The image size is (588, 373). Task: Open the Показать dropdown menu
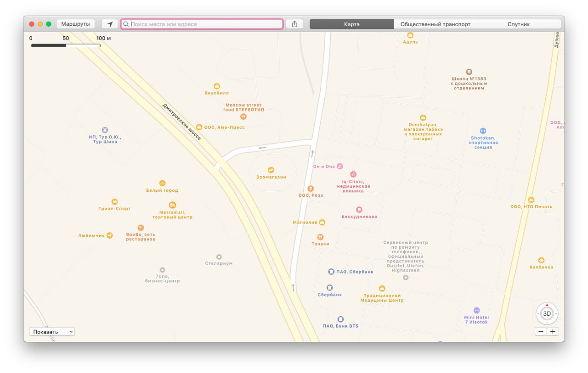pos(52,332)
